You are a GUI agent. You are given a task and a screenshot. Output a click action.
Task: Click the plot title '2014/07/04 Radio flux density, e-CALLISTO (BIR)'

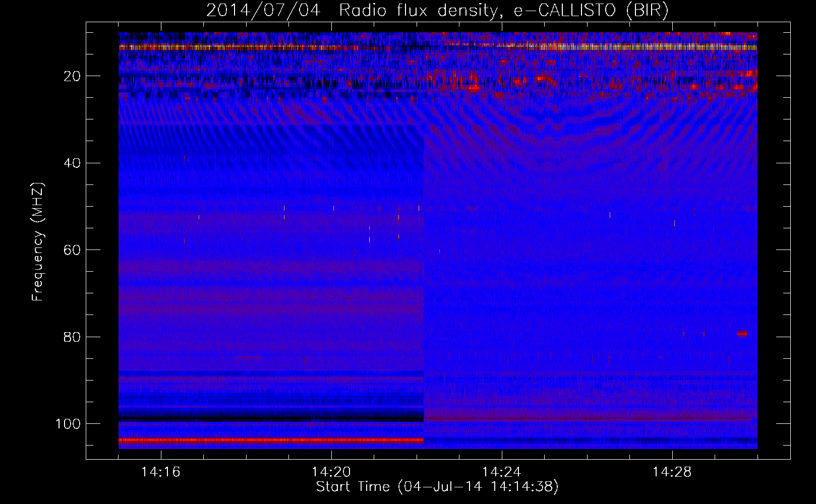[x=437, y=10]
